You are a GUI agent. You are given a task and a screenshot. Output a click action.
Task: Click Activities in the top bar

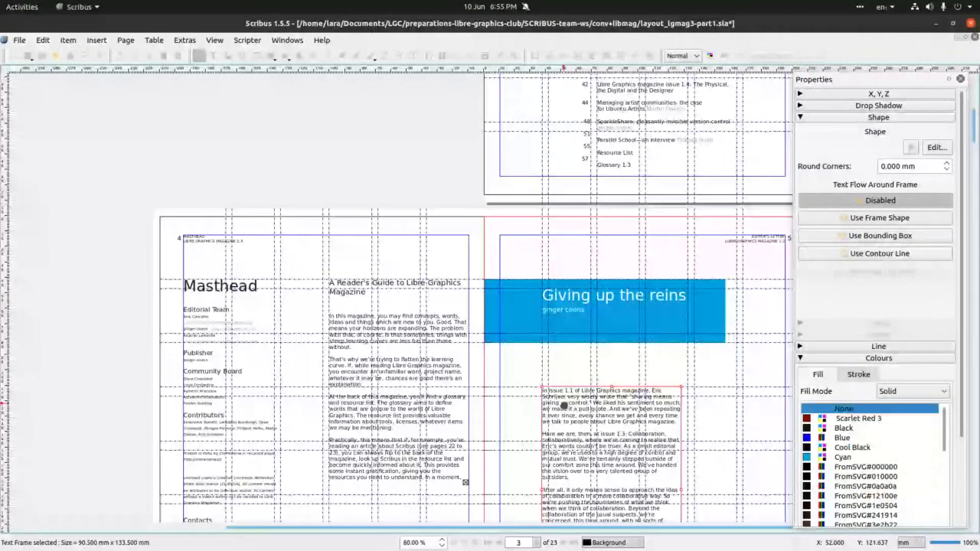click(x=21, y=7)
